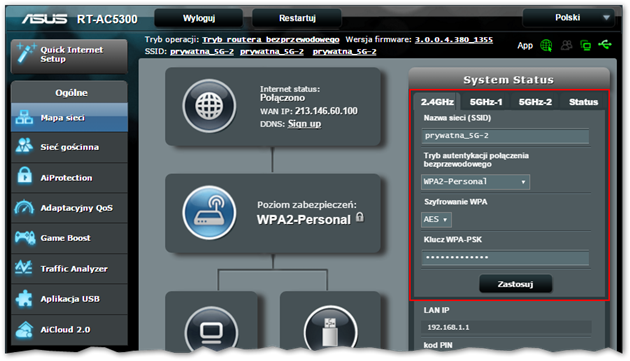Click the padlock icon beside WPA2-Personal
The image size is (630, 361).
pyautogui.click(x=360, y=217)
